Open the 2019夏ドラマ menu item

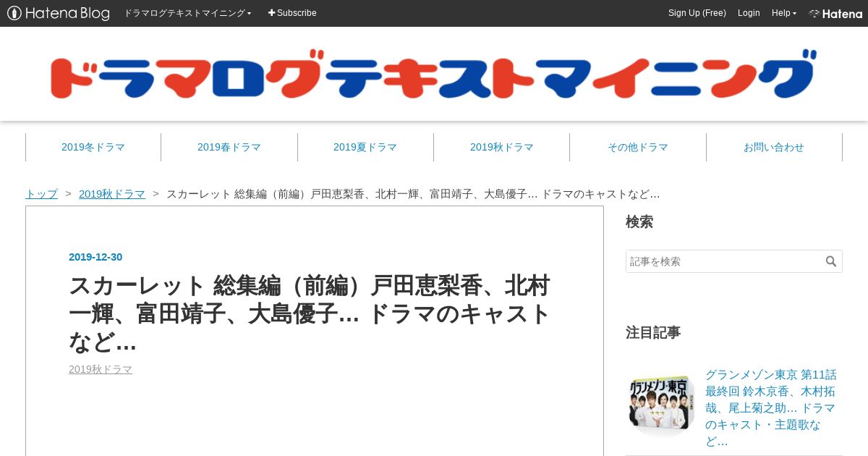365,147
